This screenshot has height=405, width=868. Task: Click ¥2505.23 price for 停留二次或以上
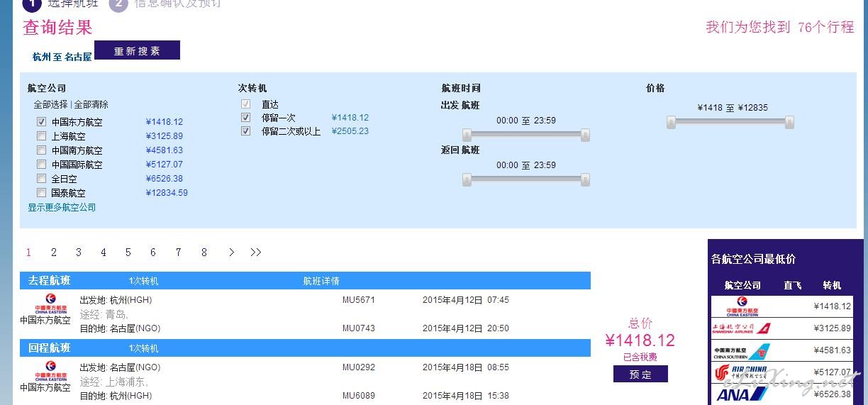[x=350, y=131]
